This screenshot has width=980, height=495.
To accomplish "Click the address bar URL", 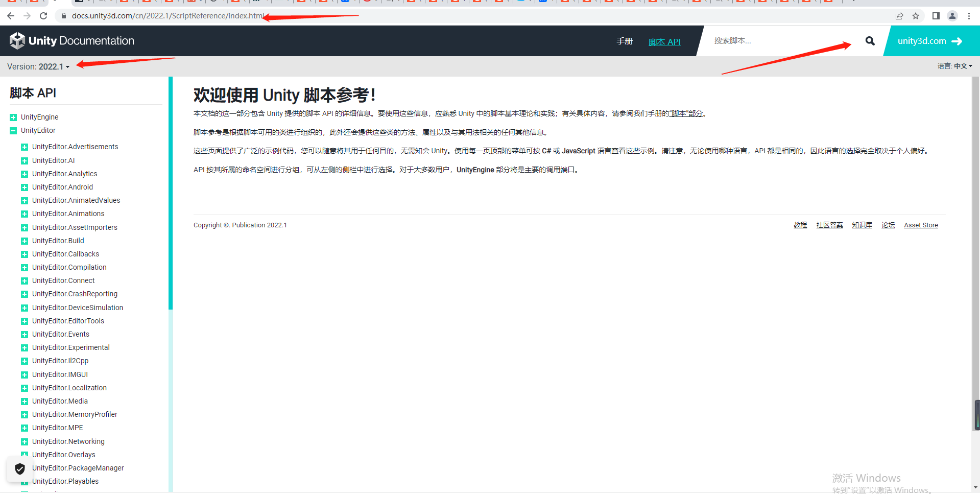I will (x=168, y=16).
